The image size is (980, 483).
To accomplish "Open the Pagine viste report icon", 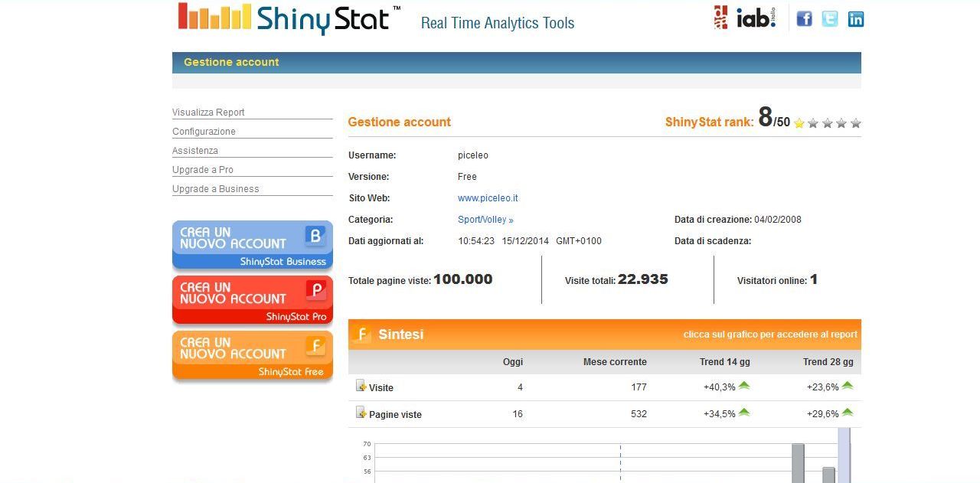I will (361, 413).
